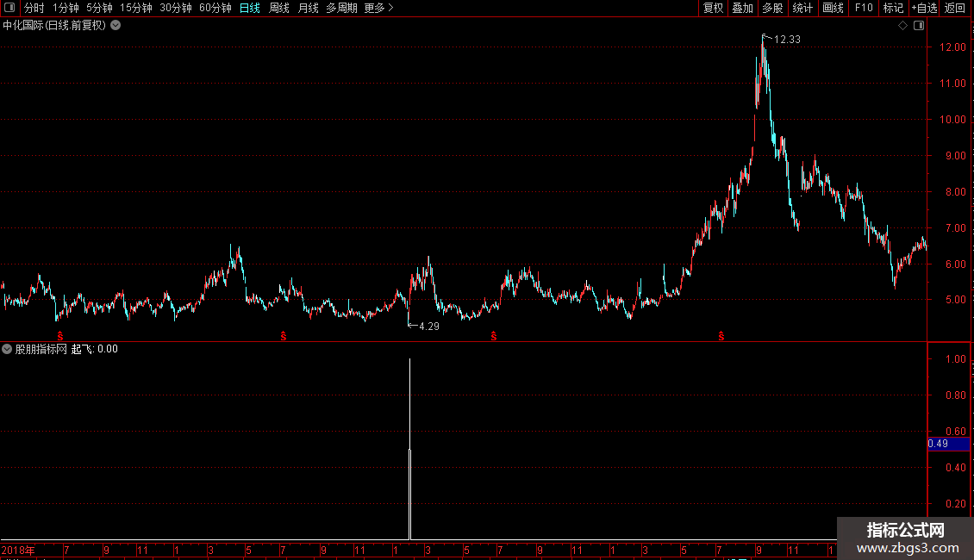The height and width of the screenshot is (560, 974).
Task: Activate the 画线 drawing tool
Action: point(833,8)
